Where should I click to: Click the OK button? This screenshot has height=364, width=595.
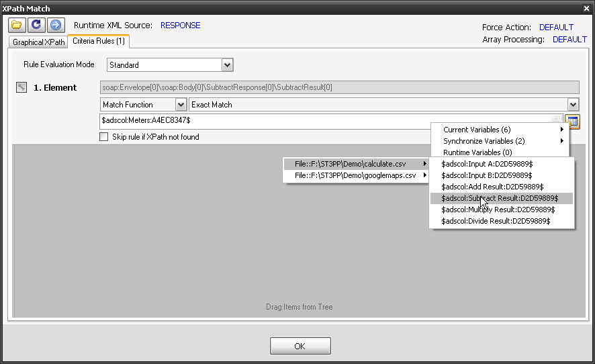click(x=300, y=346)
